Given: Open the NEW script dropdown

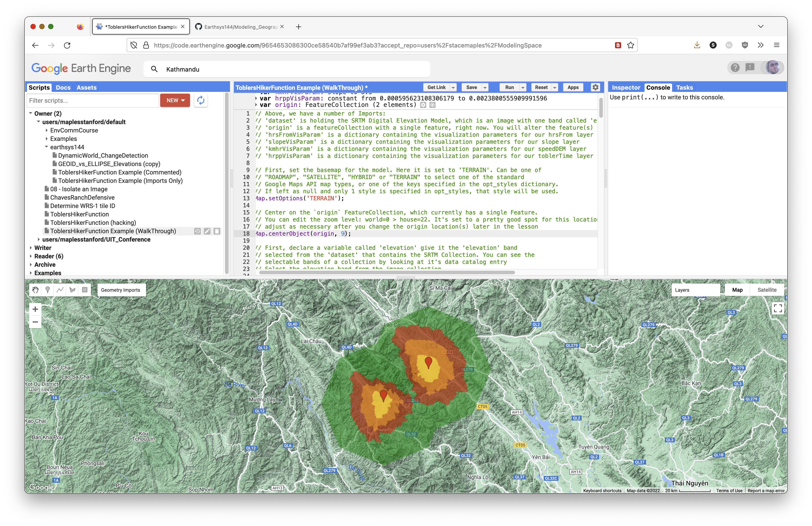Looking at the screenshot, I should (x=175, y=100).
